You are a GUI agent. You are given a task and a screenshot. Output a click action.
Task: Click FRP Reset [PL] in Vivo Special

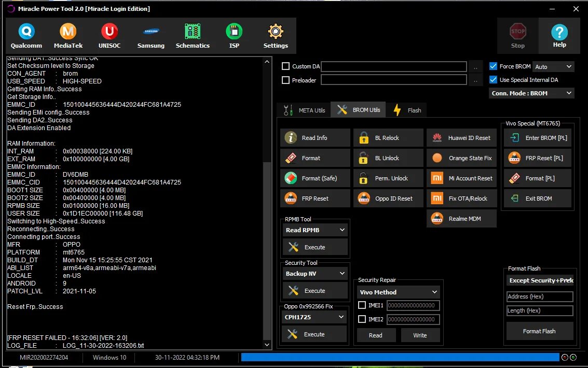(x=538, y=158)
